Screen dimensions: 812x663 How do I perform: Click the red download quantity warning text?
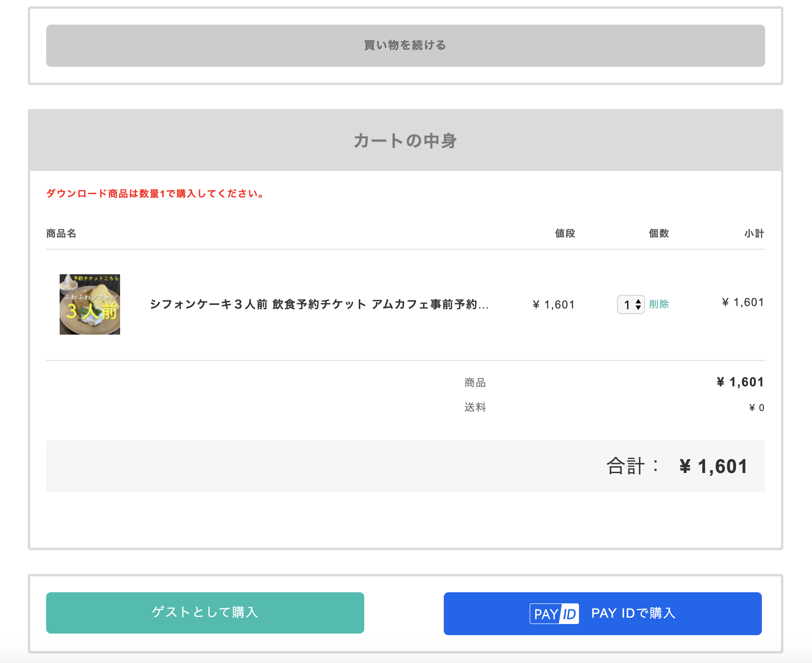(x=155, y=194)
